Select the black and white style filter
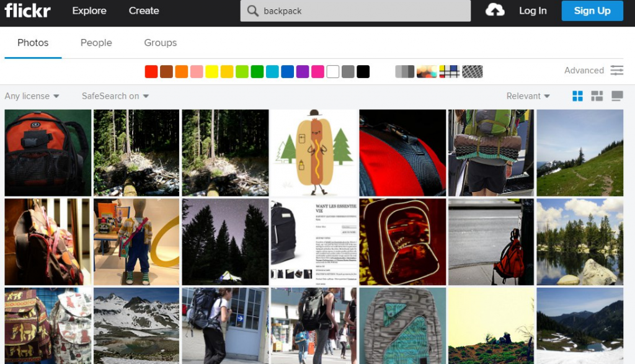This screenshot has height=364, width=635. coord(404,71)
